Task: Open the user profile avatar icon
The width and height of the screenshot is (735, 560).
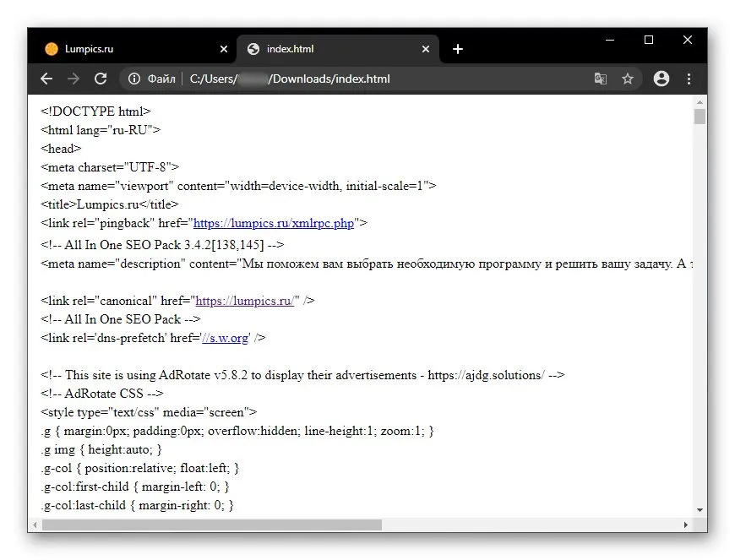Action: click(x=661, y=79)
